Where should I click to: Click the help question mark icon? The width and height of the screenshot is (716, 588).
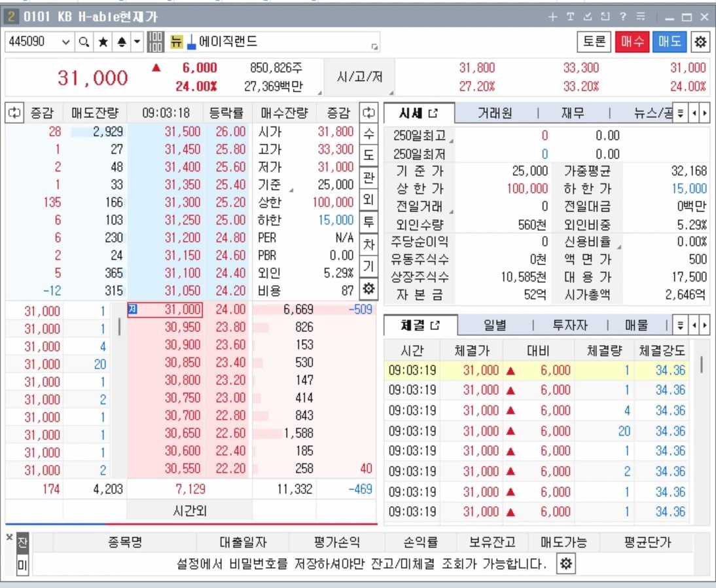(x=623, y=17)
